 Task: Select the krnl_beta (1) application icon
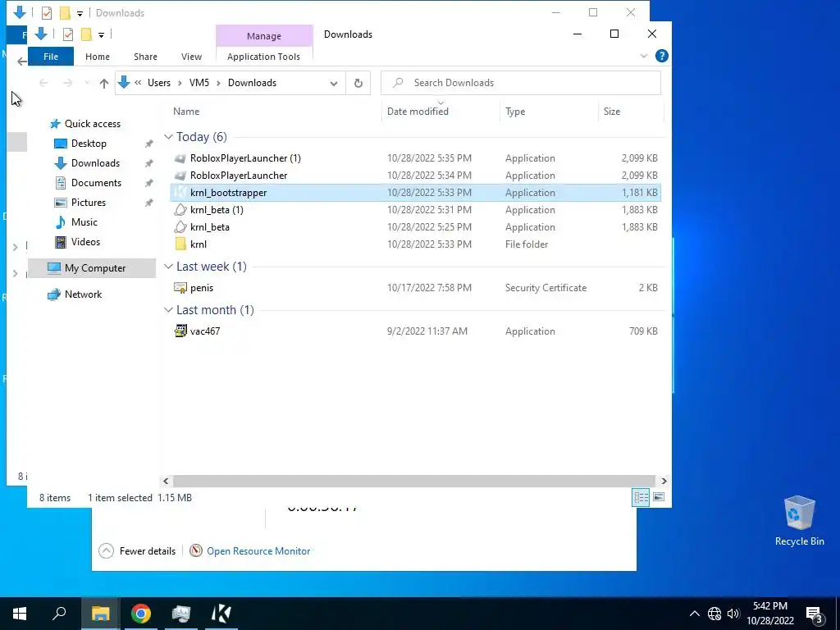click(x=180, y=209)
